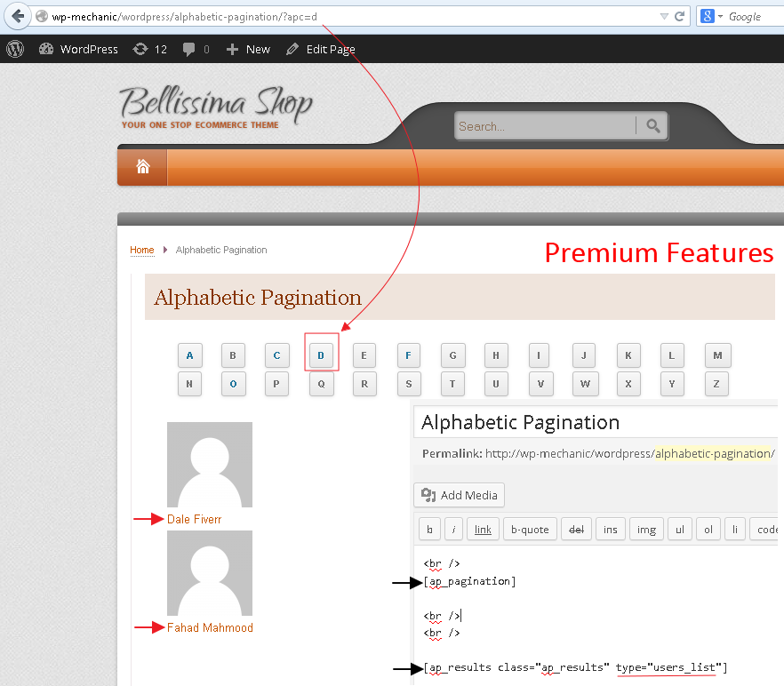Open the 12 updates indicator
Screen dimensions: 784x686
click(x=150, y=49)
